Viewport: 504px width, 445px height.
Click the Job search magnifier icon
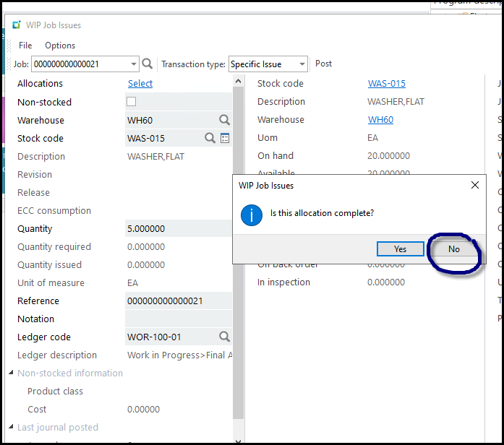click(147, 64)
